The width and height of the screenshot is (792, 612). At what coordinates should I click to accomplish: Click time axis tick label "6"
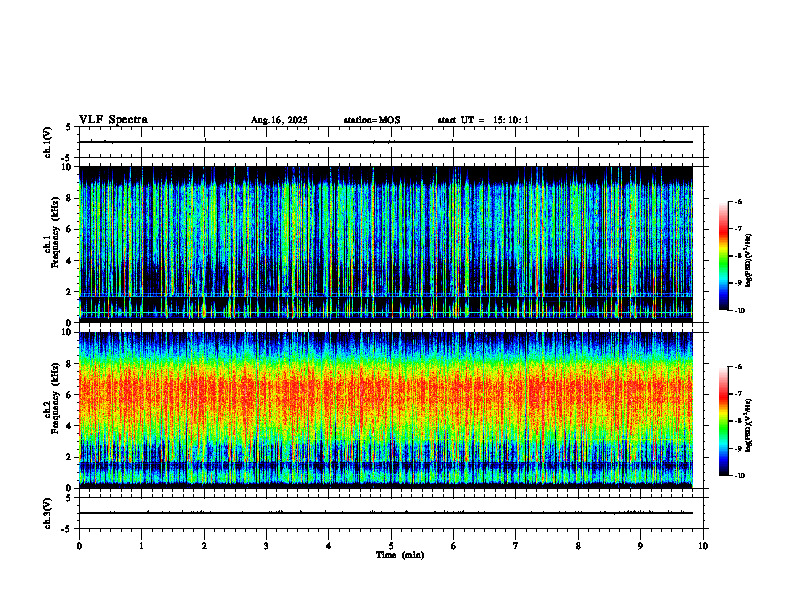[x=453, y=546]
